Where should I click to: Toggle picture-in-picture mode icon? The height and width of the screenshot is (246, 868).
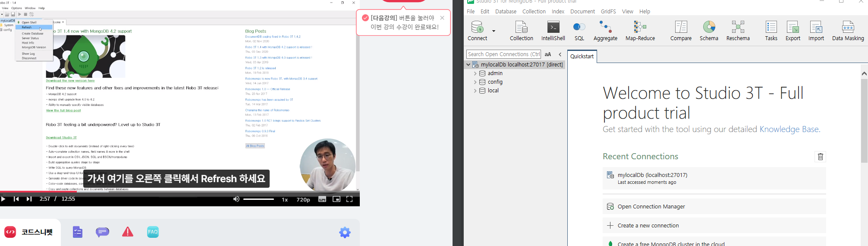click(337, 199)
